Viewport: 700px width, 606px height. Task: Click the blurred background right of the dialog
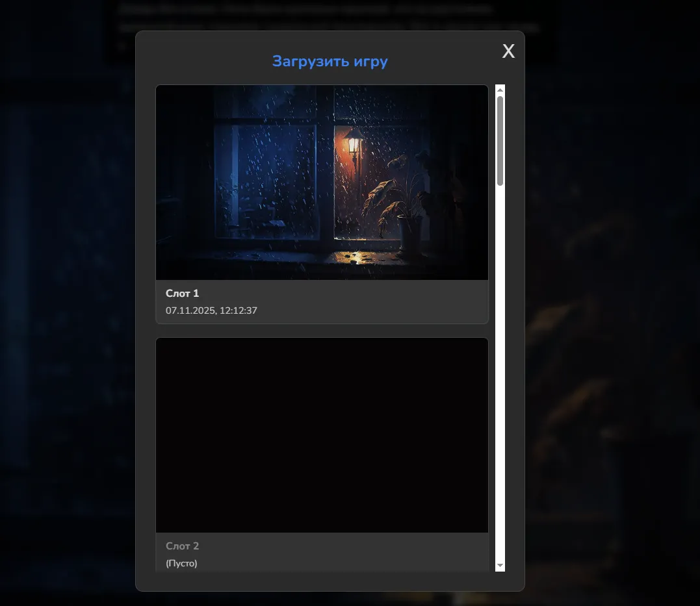tap(611, 325)
